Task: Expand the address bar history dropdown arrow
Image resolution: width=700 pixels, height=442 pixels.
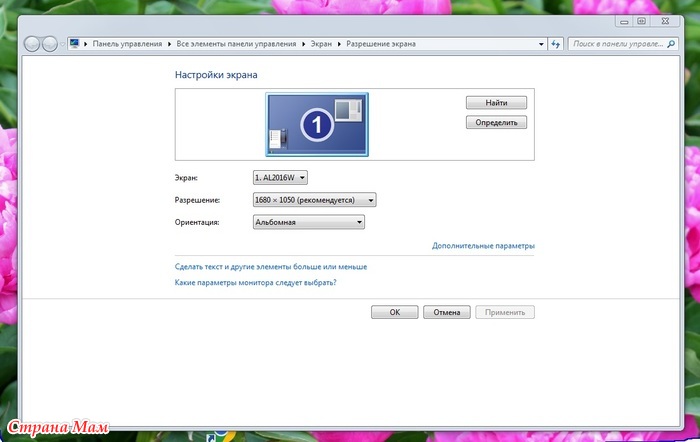Action: point(543,44)
